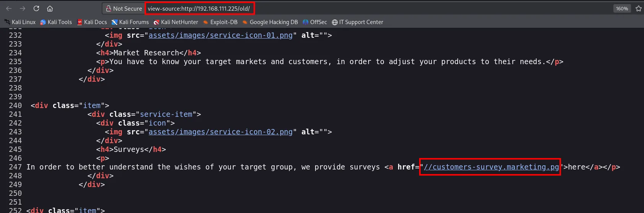Screen dimensions: 644x213
Task: Click the "here" anchor text on line 247
Action: 577,167
